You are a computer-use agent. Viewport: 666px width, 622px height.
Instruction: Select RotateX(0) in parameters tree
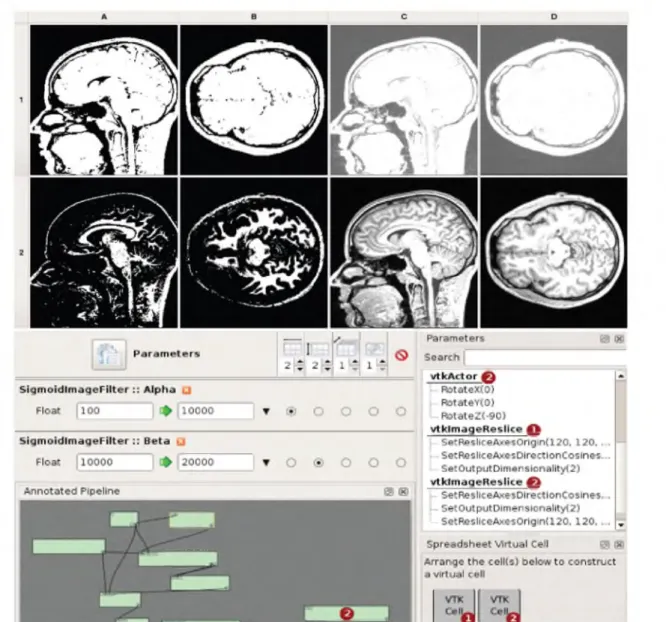(x=467, y=390)
